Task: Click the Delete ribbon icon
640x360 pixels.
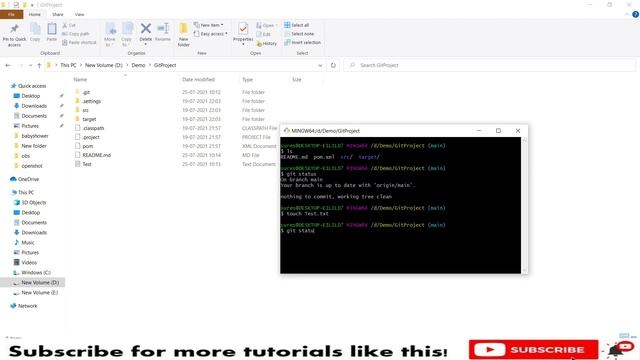Action: (145, 33)
